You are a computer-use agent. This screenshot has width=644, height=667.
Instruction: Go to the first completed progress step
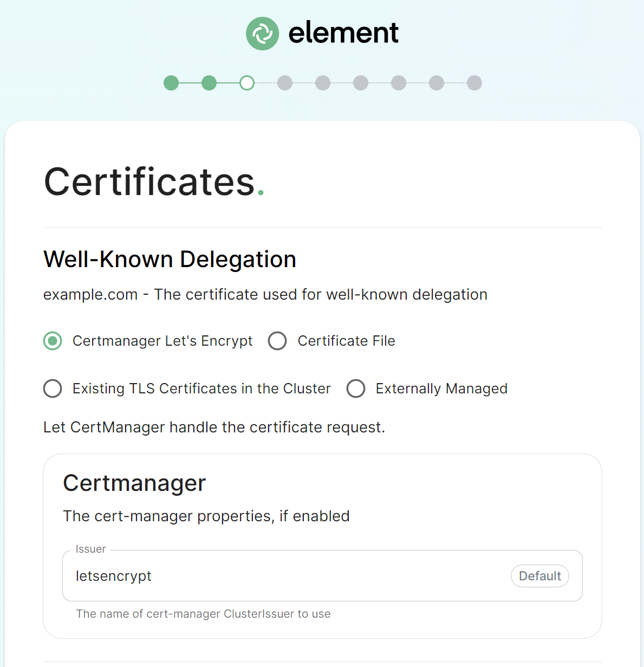pyautogui.click(x=171, y=83)
